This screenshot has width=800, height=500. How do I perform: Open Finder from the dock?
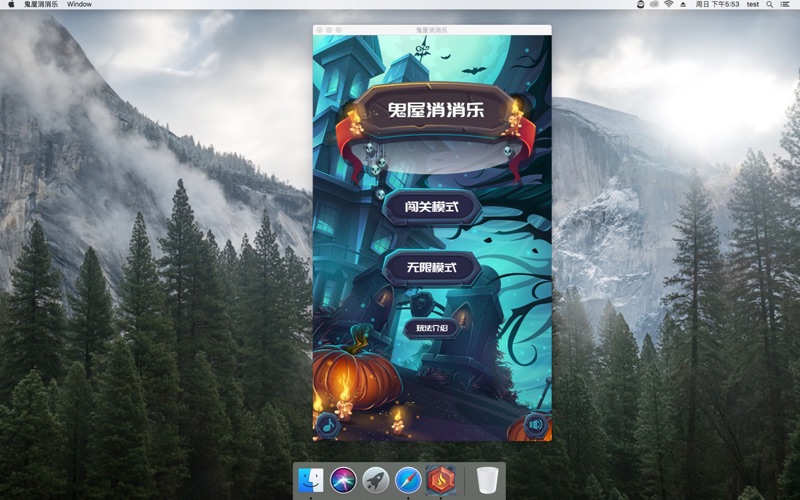click(x=311, y=480)
